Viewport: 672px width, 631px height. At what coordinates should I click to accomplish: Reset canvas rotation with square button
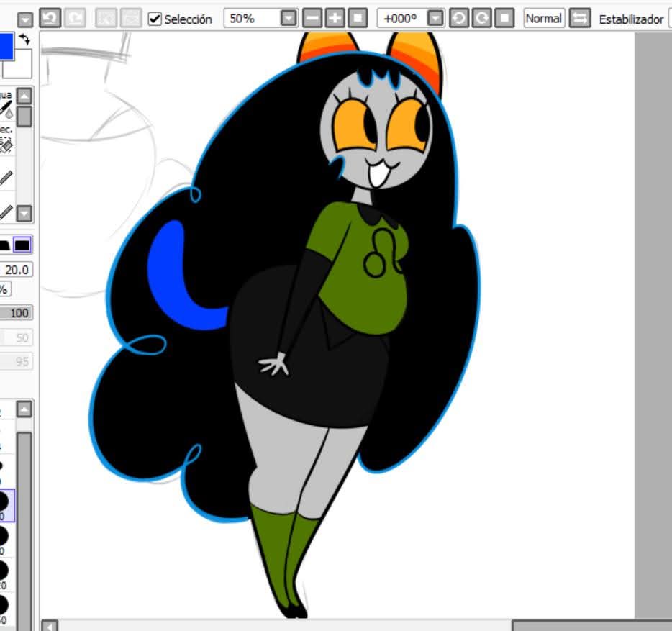click(504, 19)
